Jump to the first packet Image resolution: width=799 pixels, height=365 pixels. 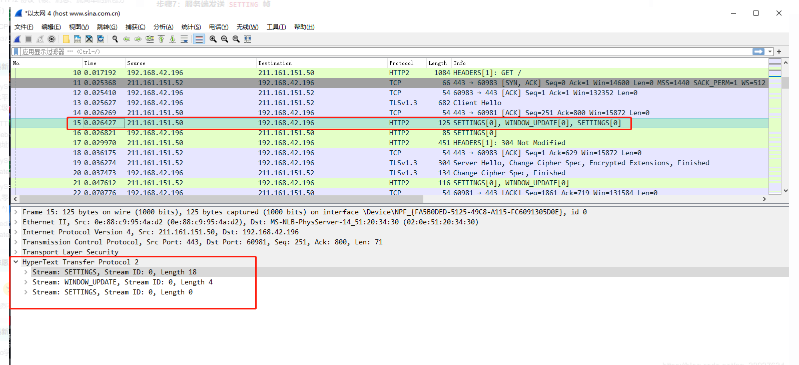[161, 39]
